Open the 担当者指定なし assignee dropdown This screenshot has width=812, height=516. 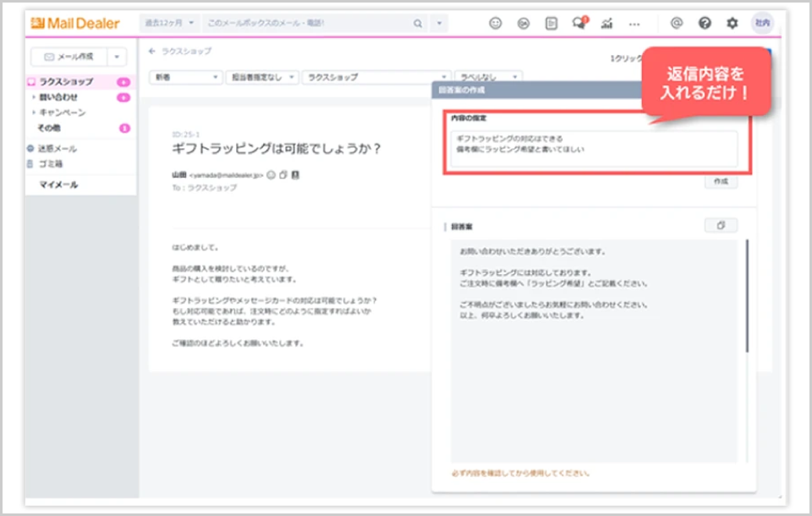point(263,77)
